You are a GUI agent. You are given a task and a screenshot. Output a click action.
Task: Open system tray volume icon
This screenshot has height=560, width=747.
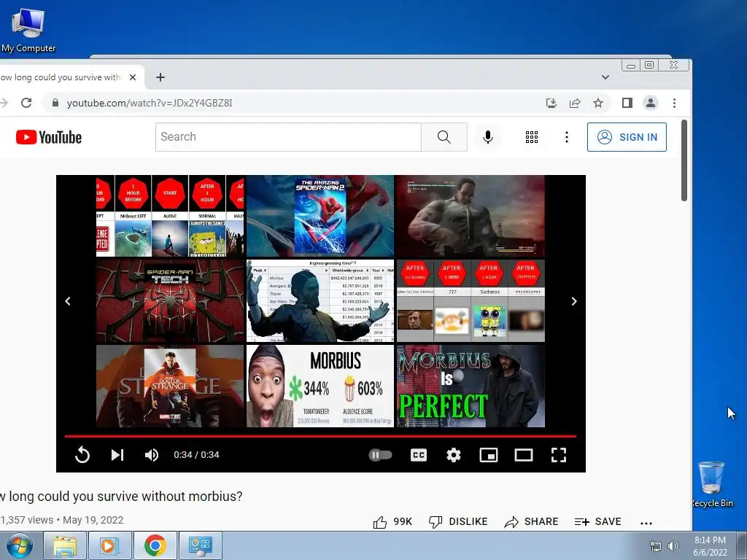pos(673,546)
